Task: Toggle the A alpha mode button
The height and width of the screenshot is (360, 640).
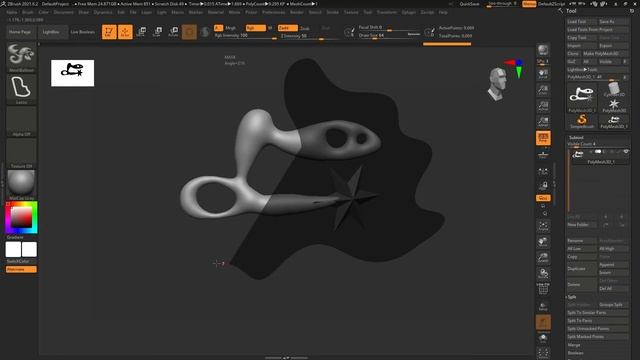Action: [218, 28]
